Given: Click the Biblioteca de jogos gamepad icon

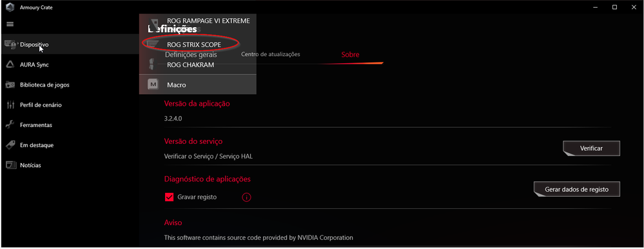Looking at the screenshot, I should pos(10,85).
